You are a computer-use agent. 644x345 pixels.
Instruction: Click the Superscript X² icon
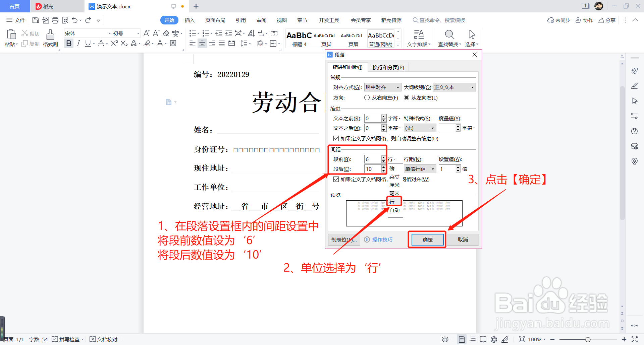(x=114, y=43)
